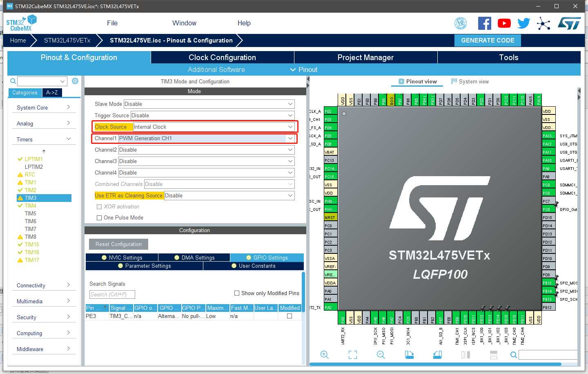Click the peripheral search magnifier icon

pyautogui.click(x=13, y=81)
